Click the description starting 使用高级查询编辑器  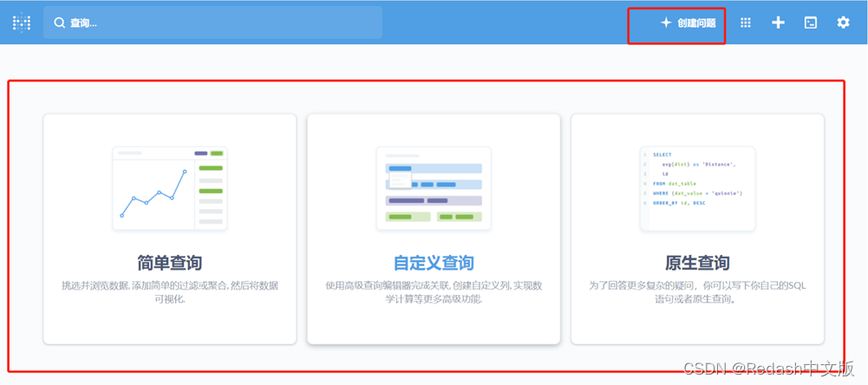tap(434, 292)
